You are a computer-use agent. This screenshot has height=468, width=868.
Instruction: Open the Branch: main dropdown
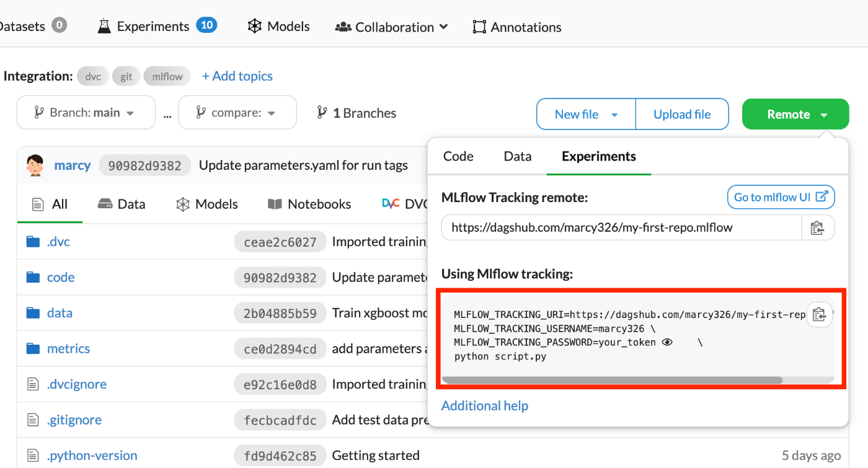click(86, 113)
